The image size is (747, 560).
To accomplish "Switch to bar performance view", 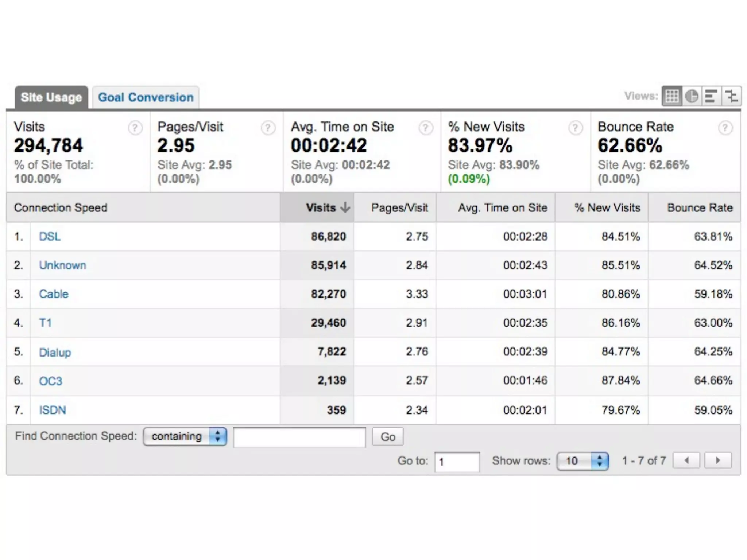I will coord(711,96).
